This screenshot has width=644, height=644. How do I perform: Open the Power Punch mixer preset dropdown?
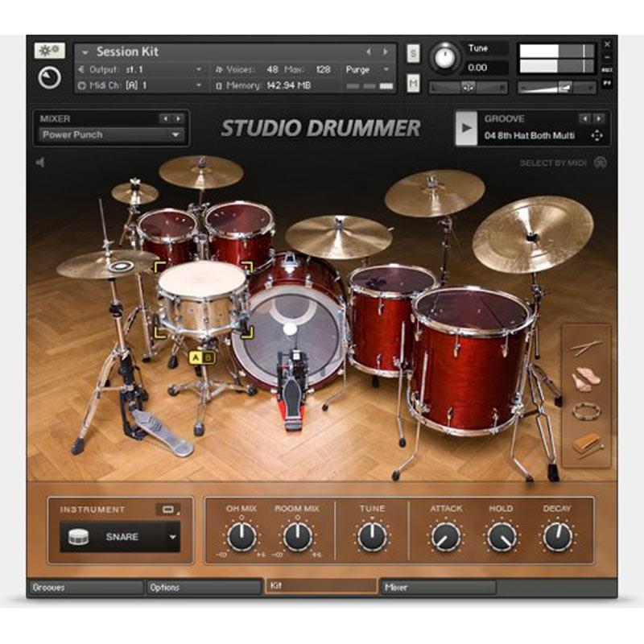(109, 137)
